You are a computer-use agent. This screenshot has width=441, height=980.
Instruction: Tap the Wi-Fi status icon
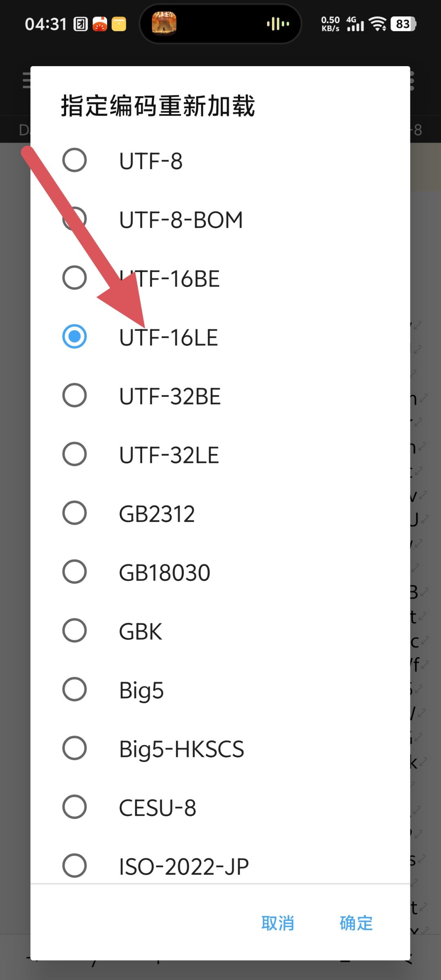pyautogui.click(x=378, y=24)
